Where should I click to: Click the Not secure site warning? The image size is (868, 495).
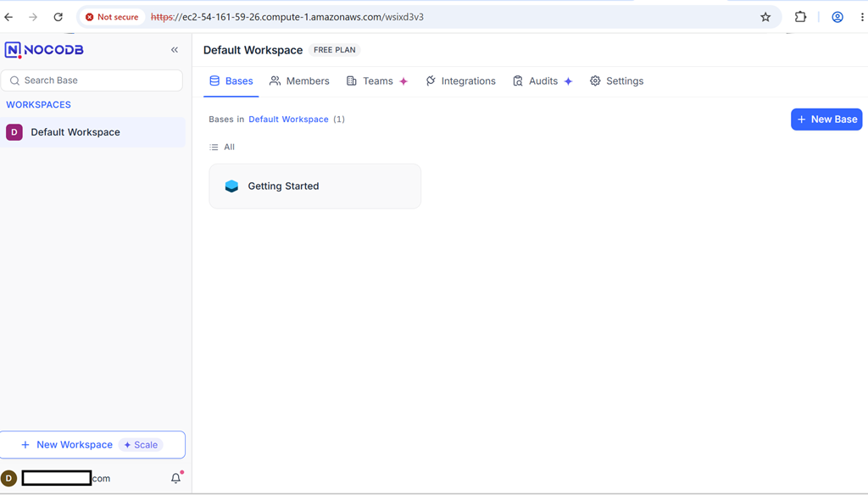112,17
